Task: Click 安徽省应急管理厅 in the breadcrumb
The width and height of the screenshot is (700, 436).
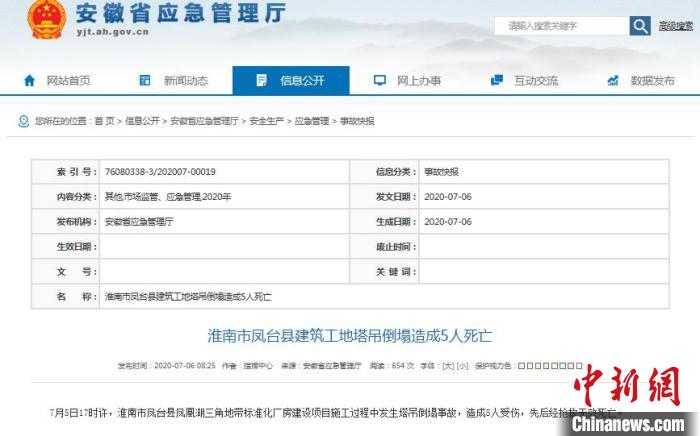Action: pos(204,121)
